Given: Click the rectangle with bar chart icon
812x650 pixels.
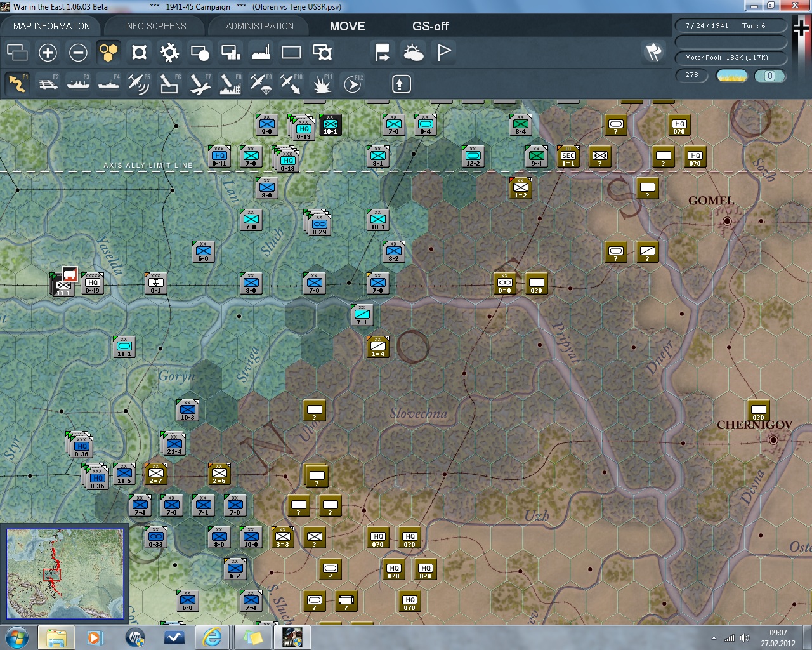Looking at the screenshot, I should (x=230, y=52).
